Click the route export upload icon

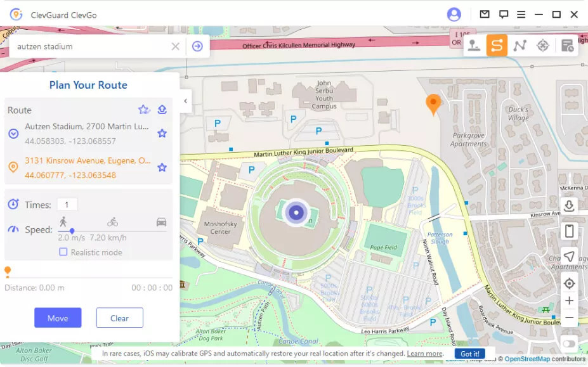(162, 110)
